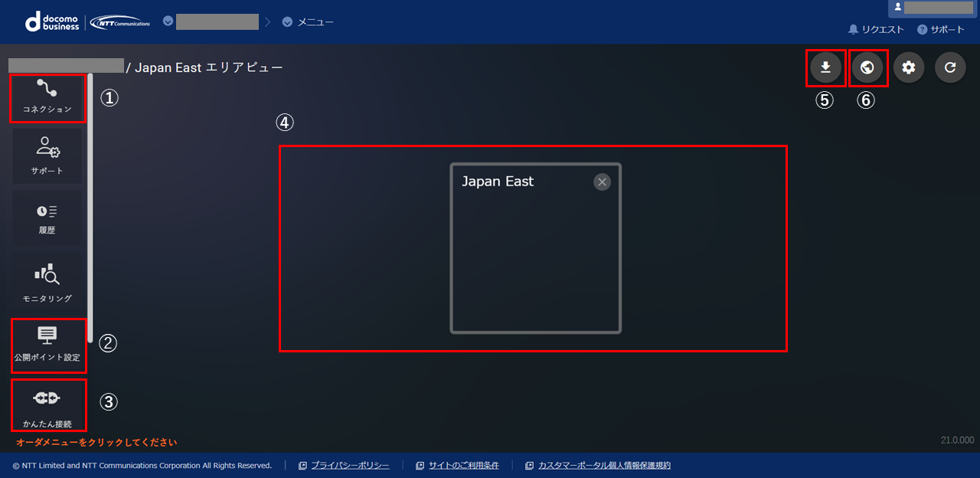The image size is (980, 478).
Task: Click the download arrow icon button
Action: point(825,67)
